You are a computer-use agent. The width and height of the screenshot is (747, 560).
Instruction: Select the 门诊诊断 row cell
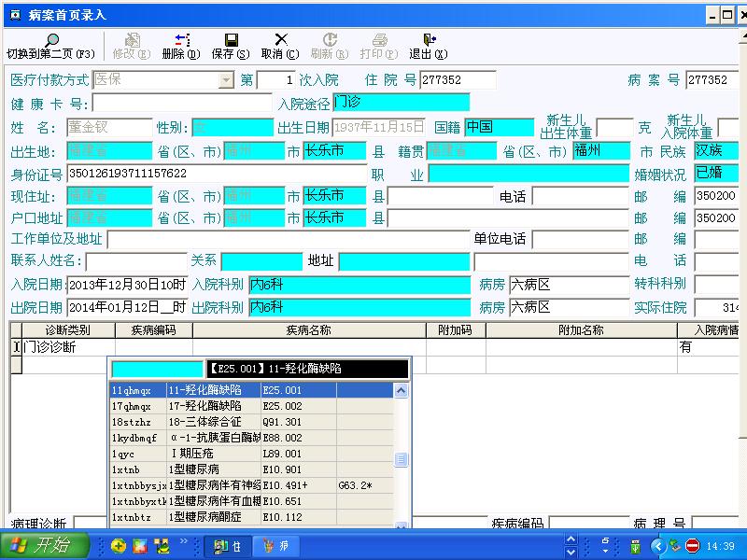coord(68,347)
